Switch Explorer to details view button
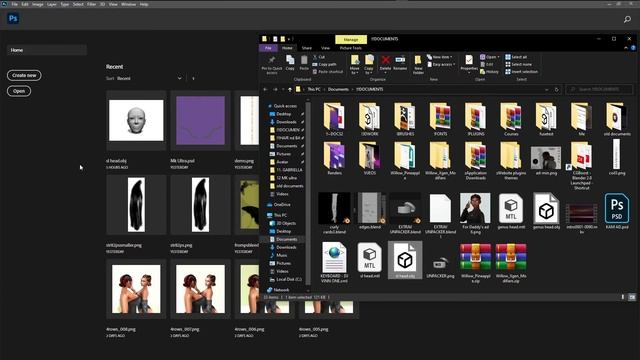The height and width of the screenshot is (360, 640). coord(623,297)
